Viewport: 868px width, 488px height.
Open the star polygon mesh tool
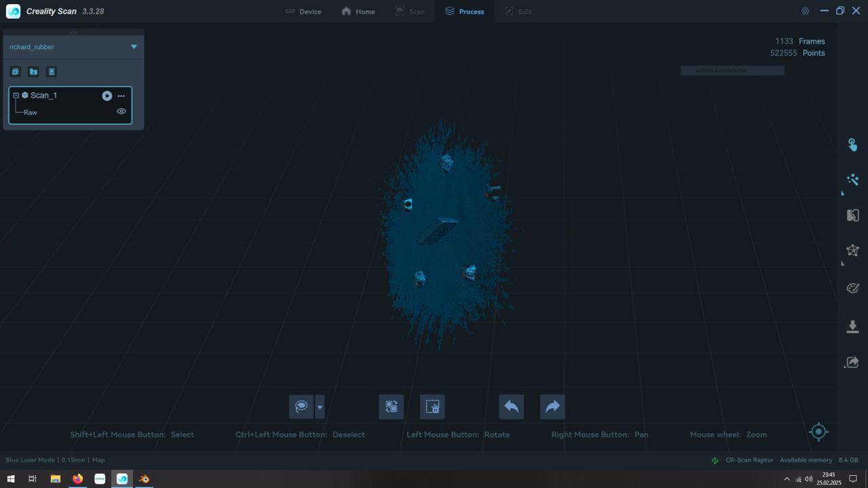tap(852, 251)
